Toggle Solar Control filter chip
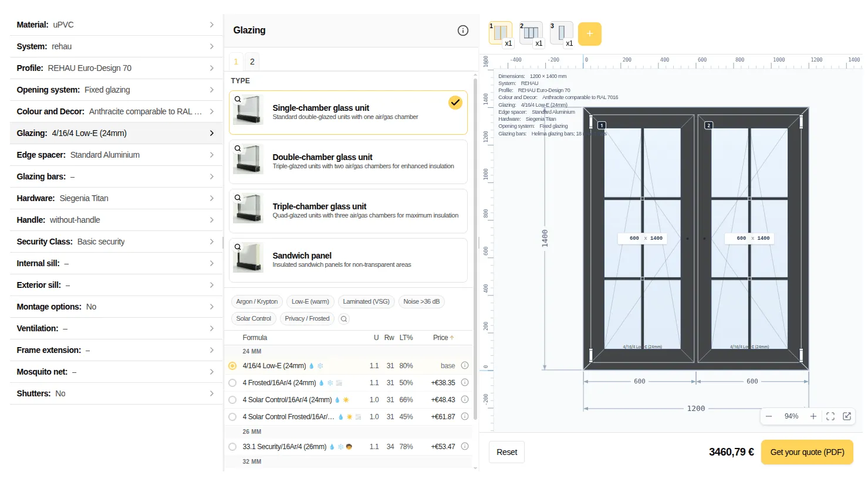The width and height of the screenshot is (868, 479). tap(254, 319)
